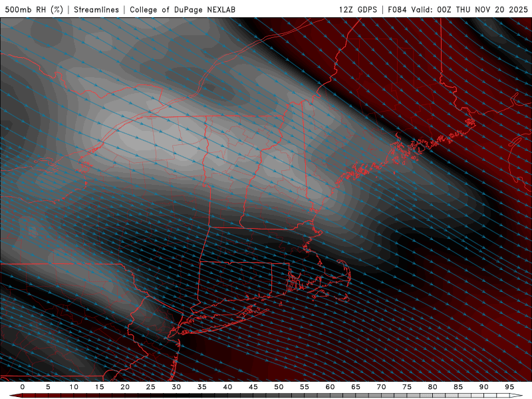Viewport: 532px width, 399px height.
Task: Click the "Streamlines" label in the header
Action: click(x=96, y=9)
